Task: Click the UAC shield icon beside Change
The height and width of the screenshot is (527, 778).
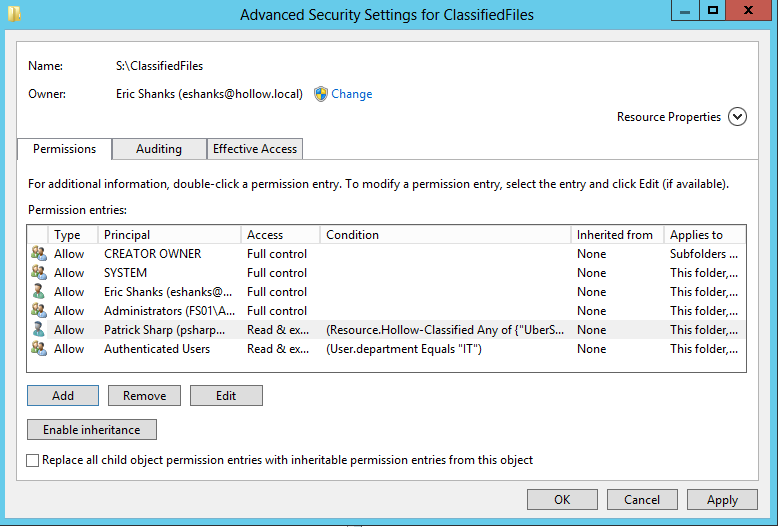Action: click(321, 94)
